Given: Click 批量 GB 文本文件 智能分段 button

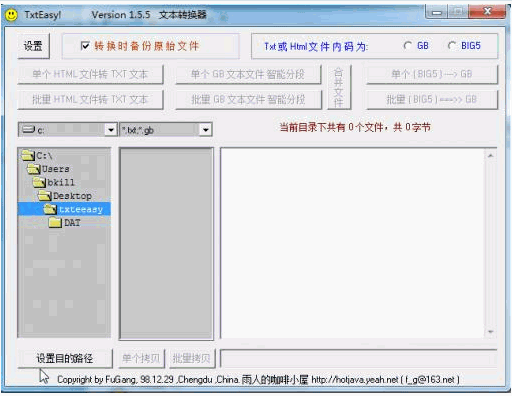Looking at the screenshot, I should tap(248, 99).
